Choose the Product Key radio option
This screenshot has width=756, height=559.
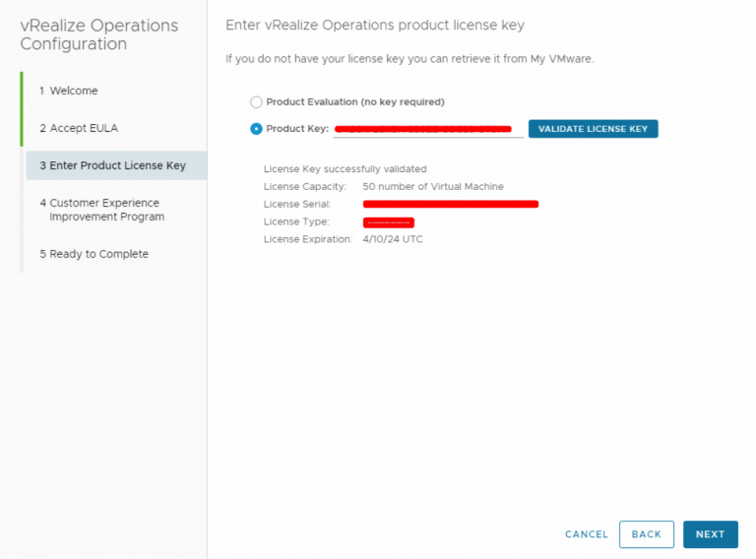257,129
